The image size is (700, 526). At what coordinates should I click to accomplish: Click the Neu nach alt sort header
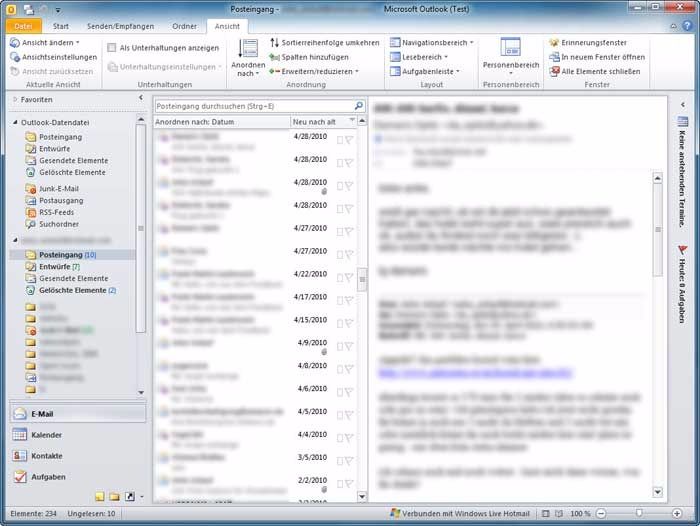pos(324,122)
